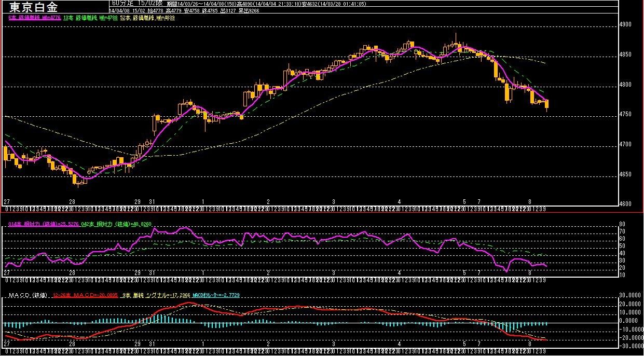
Task: Click date label 8 in price chart
Action: point(530,201)
